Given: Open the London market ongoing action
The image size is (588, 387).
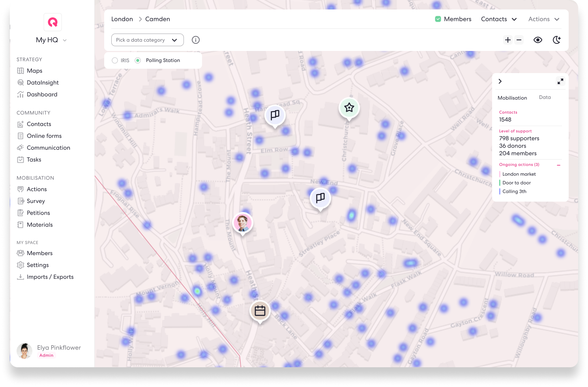Looking at the screenshot, I should click(519, 174).
